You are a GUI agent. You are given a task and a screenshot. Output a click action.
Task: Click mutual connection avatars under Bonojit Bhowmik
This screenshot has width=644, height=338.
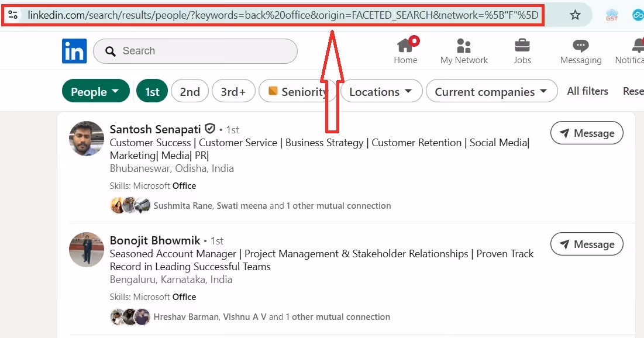click(130, 316)
